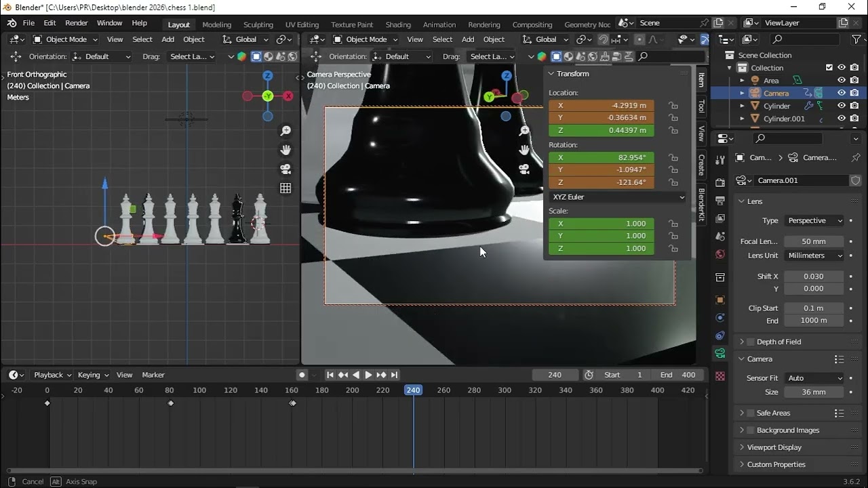Open Marker menu in timeline
The width and height of the screenshot is (868, 488).
[153, 375]
